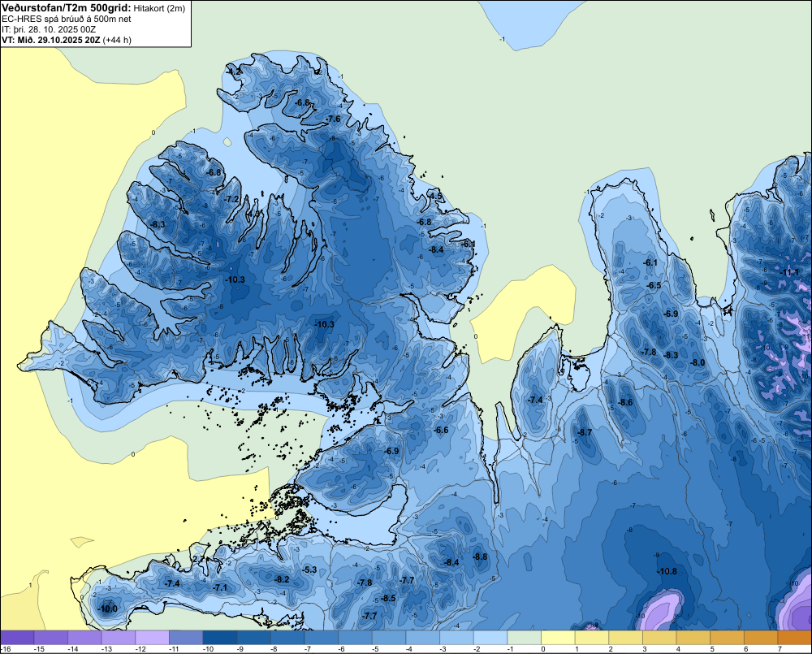Pick the legend color between -8 and -7
This screenshot has height=654, width=812.
pos(287,638)
